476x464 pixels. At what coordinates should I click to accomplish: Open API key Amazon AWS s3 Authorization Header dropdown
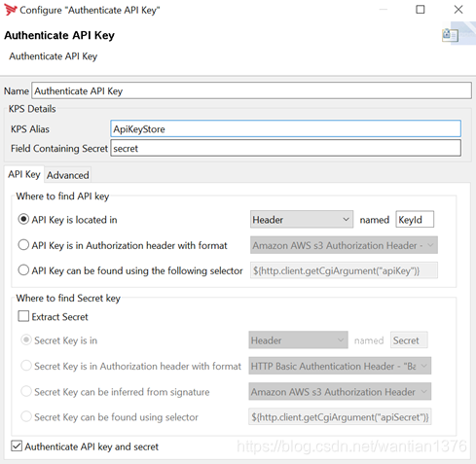tap(344, 245)
